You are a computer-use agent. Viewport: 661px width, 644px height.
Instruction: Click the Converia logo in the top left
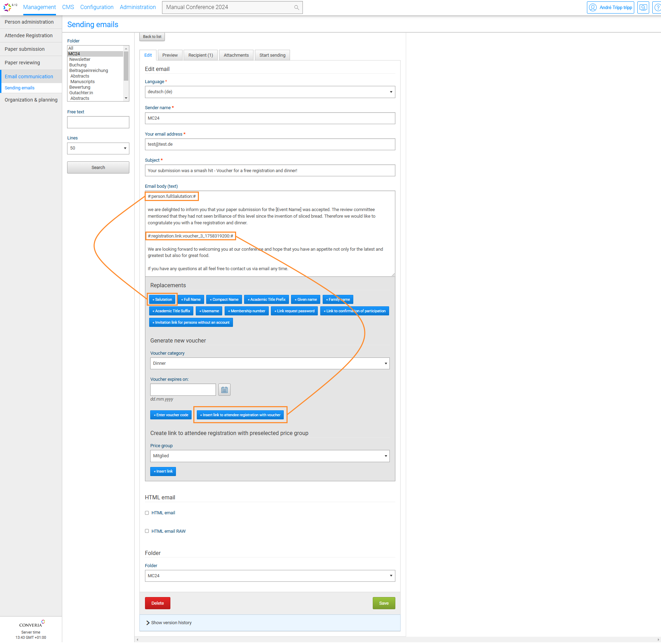pyautogui.click(x=8, y=7)
